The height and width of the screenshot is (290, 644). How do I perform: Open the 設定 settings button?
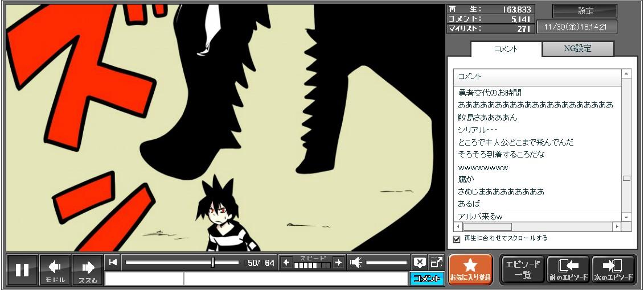[585, 11]
